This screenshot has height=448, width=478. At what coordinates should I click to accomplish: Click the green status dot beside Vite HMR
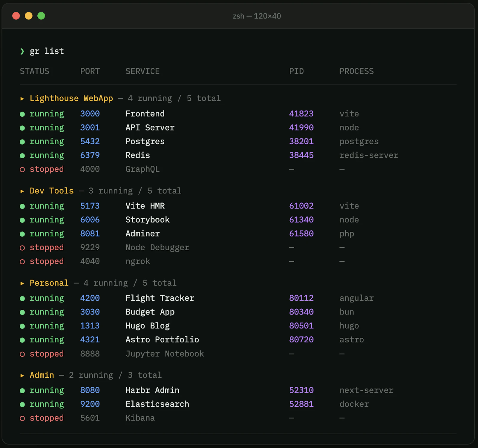click(x=22, y=206)
